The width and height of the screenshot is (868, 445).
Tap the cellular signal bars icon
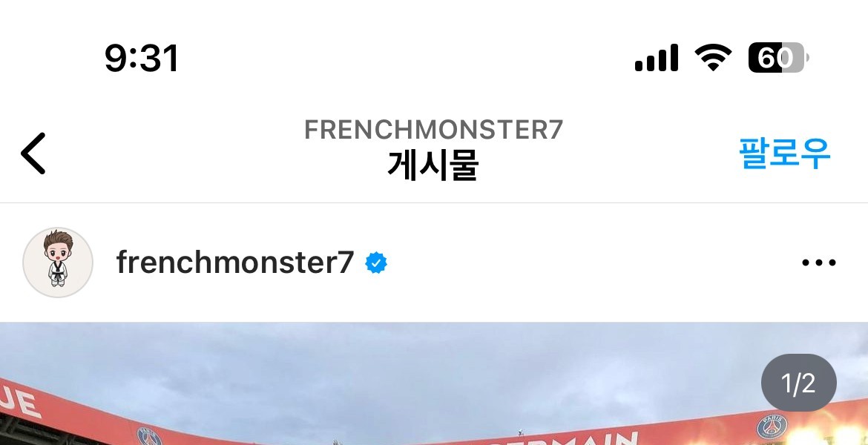pyautogui.click(x=656, y=58)
